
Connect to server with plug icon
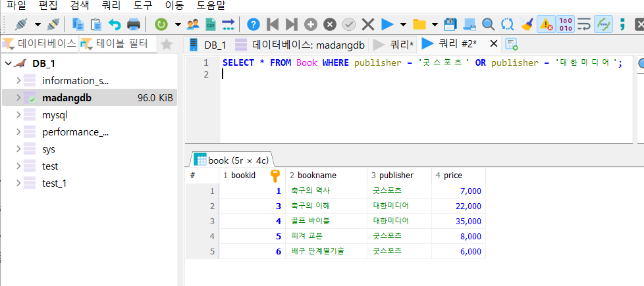pos(21,24)
